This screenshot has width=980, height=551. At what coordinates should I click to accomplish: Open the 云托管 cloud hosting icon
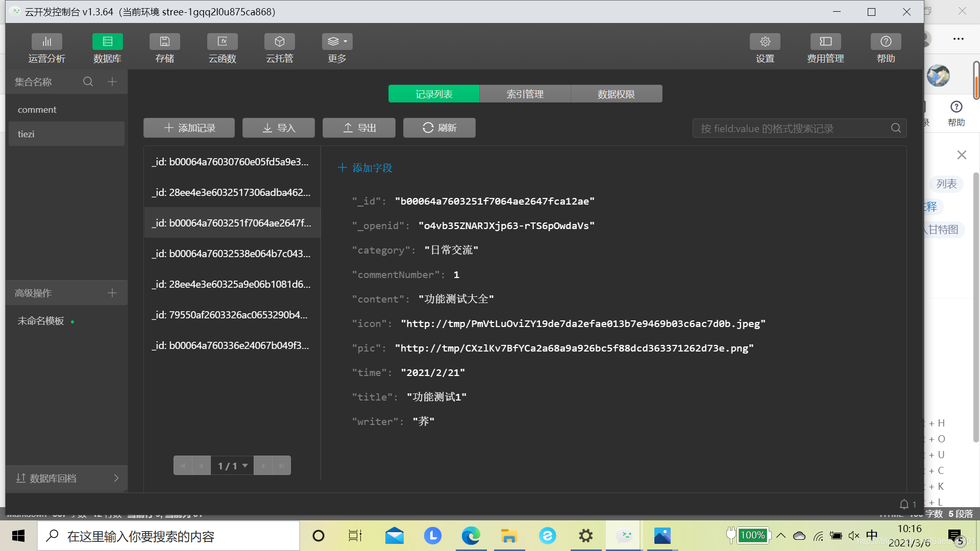(279, 42)
